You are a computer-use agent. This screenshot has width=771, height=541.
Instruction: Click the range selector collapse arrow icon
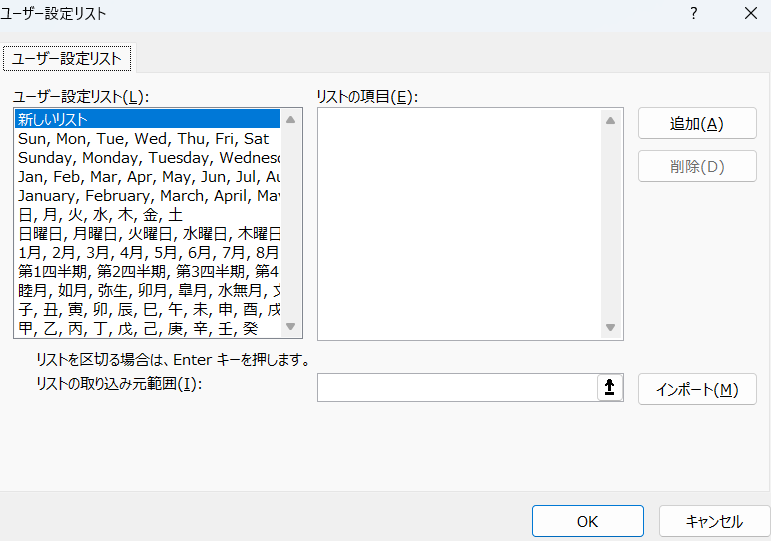[610, 388]
